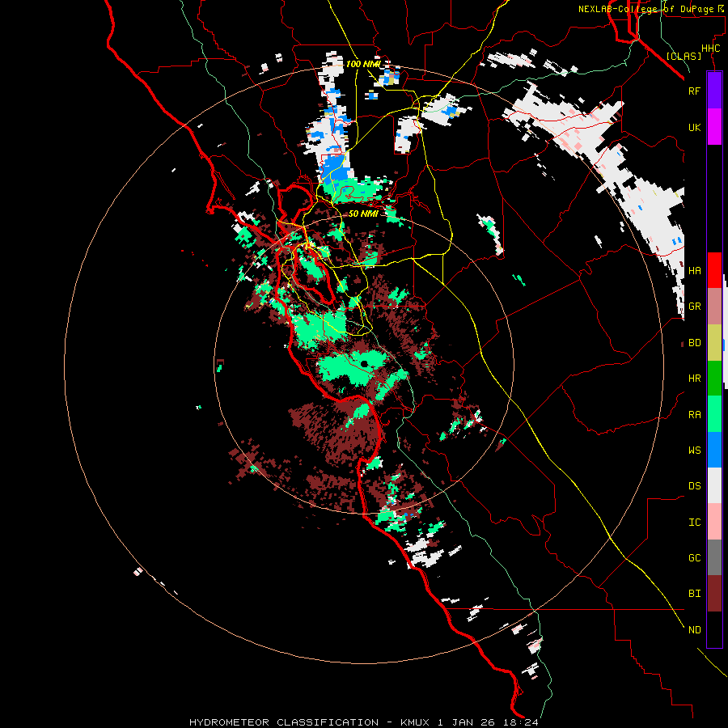Screen dimensions: 728x728
Task: Click the '[CLAS]' label above the legend
Action: point(684,56)
